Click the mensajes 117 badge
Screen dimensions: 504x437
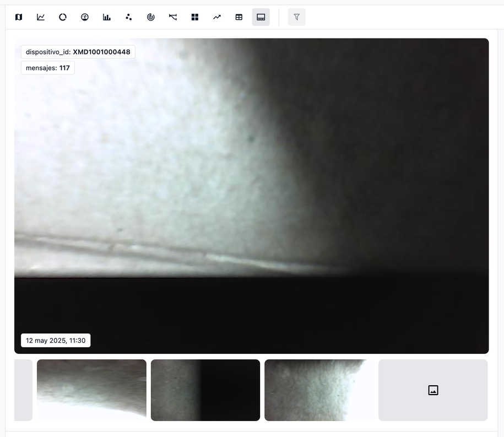(x=48, y=68)
